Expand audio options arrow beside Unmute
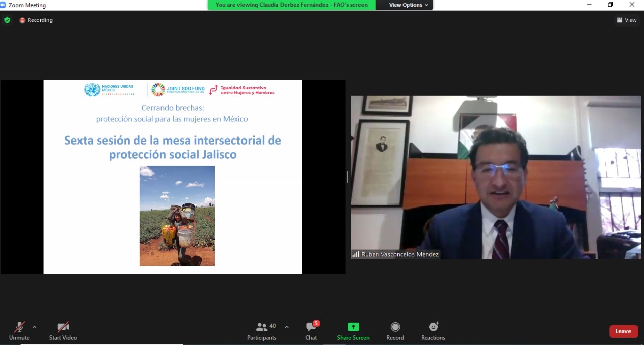 [34, 327]
